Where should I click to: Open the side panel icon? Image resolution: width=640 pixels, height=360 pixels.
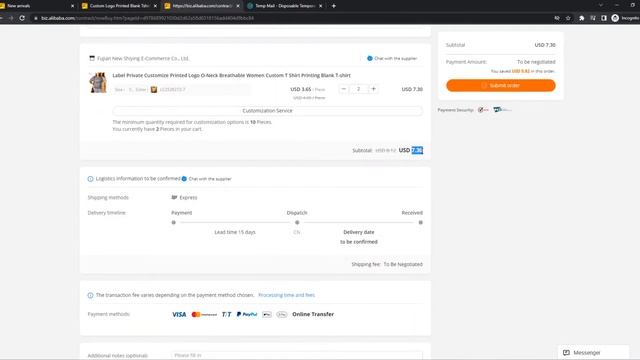pyautogui.click(x=604, y=18)
